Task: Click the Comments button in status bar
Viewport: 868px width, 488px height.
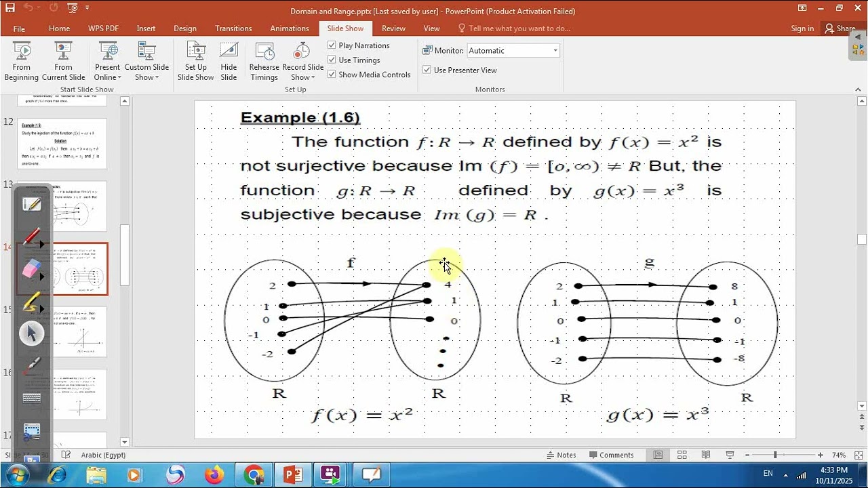Action: pos(611,455)
